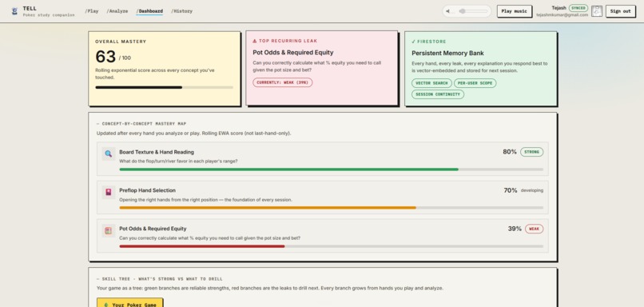Click 'Board Texture & Hand Reading' title
This screenshot has width=644, height=307.
[x=157, y=152]
